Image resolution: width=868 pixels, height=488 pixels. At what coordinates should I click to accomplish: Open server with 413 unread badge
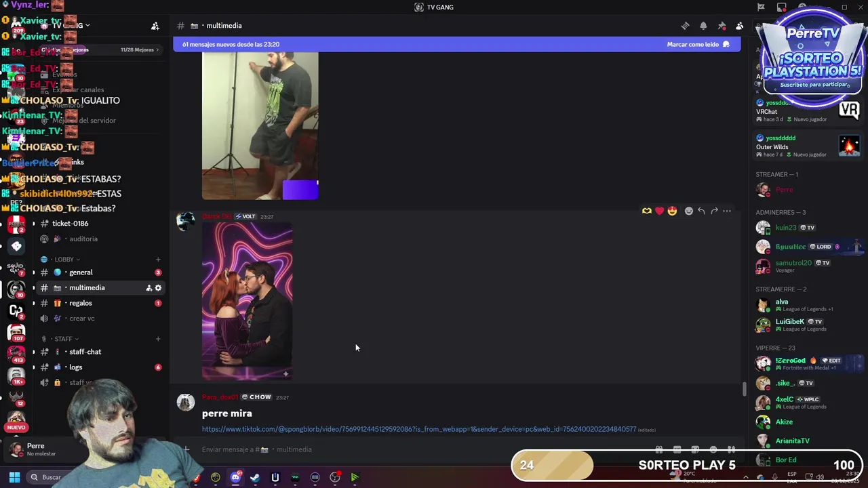(16, 354)
